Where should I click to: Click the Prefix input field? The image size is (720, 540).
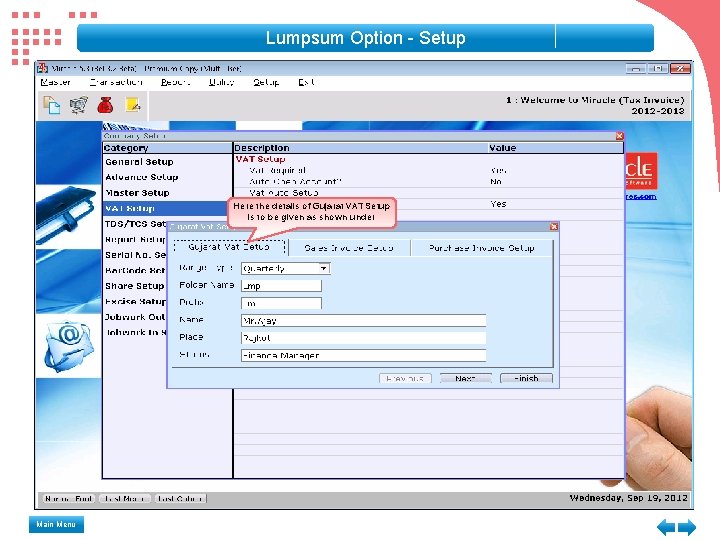281,303
